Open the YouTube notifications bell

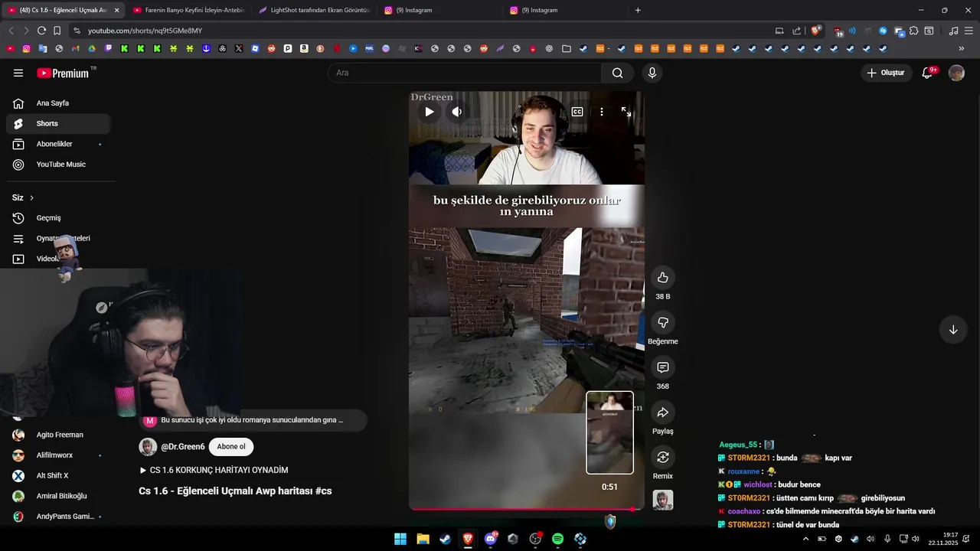(x=927, y=73)
